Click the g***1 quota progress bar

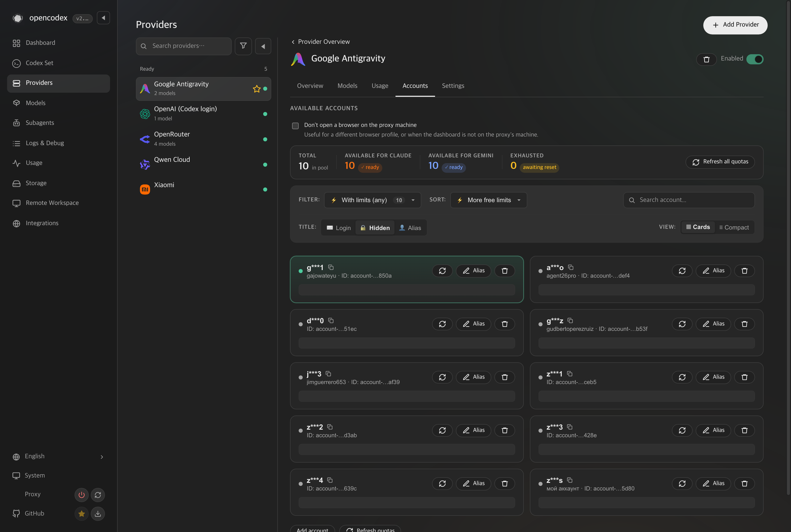click(x=407, y=290)
